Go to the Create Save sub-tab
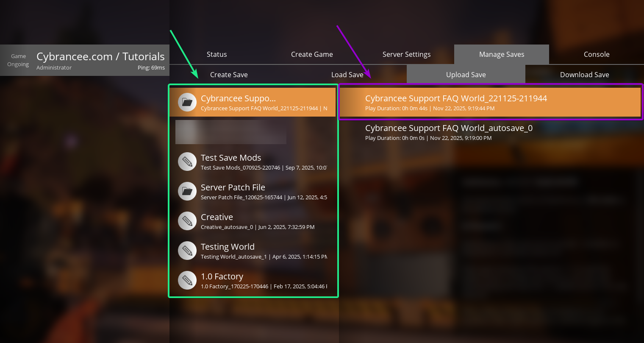The width and height of the screenshot is (644, 343). click(x=229, y=75)
